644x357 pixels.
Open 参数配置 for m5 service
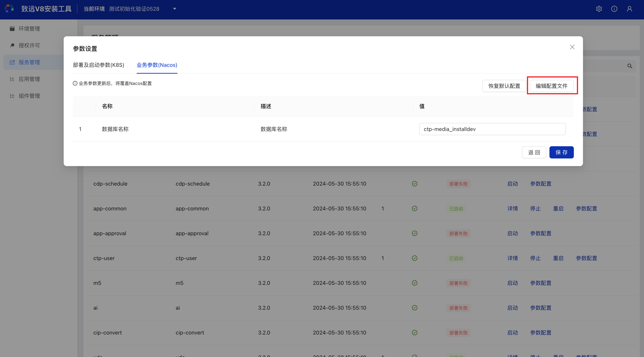540,283
